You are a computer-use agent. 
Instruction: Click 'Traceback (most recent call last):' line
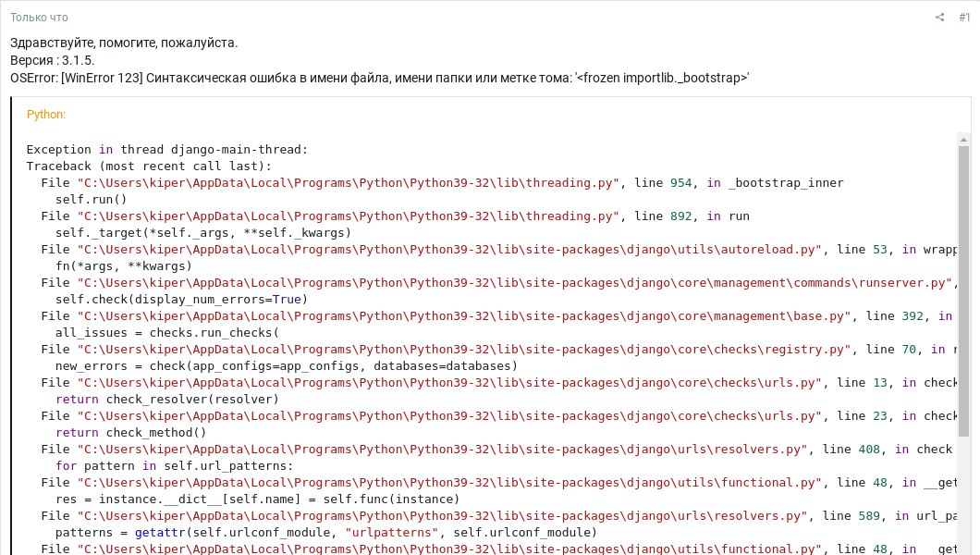149,166
